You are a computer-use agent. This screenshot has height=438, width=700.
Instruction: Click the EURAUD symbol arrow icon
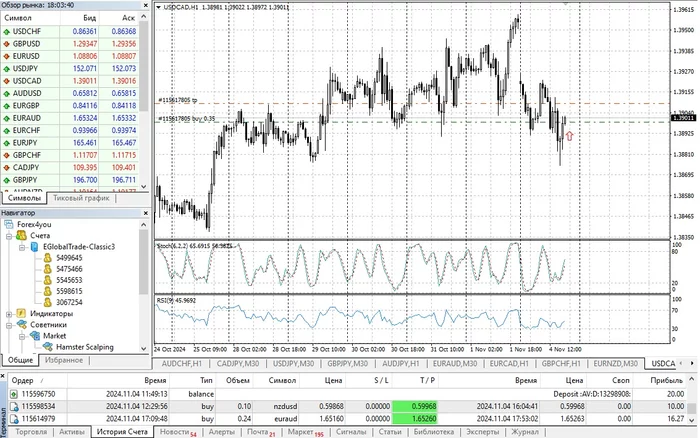[x=6, y=118]
